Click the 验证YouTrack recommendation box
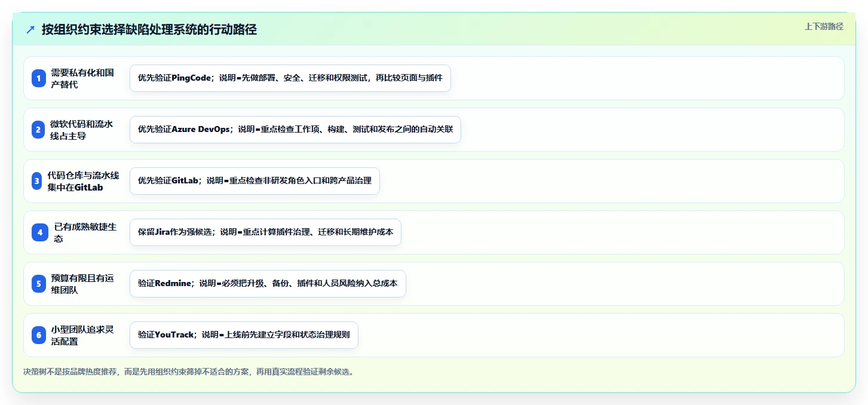 pyautogui.click(x=244, y=335)
